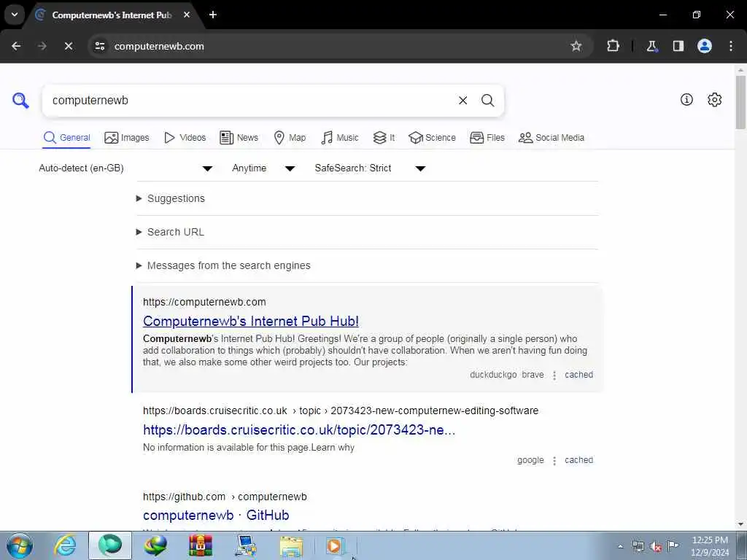The width and height of the screenshot is (747, 560).
Task: Switch to the It category tab
Action: coord(384,138)
